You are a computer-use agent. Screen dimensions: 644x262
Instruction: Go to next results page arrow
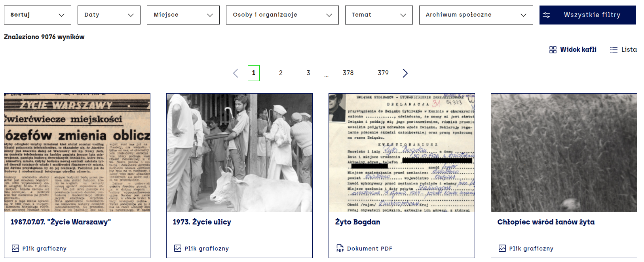405,73
